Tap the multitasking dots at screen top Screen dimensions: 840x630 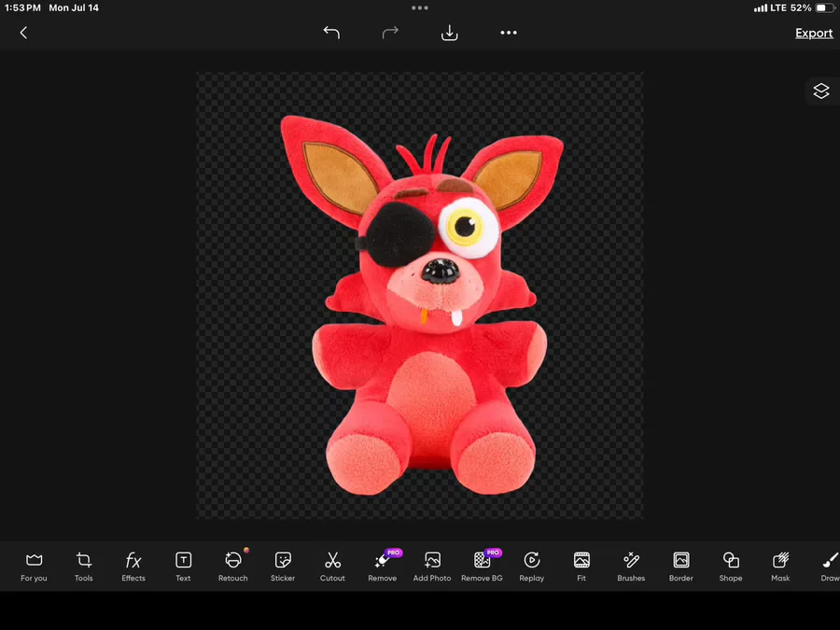click(420, 8)
